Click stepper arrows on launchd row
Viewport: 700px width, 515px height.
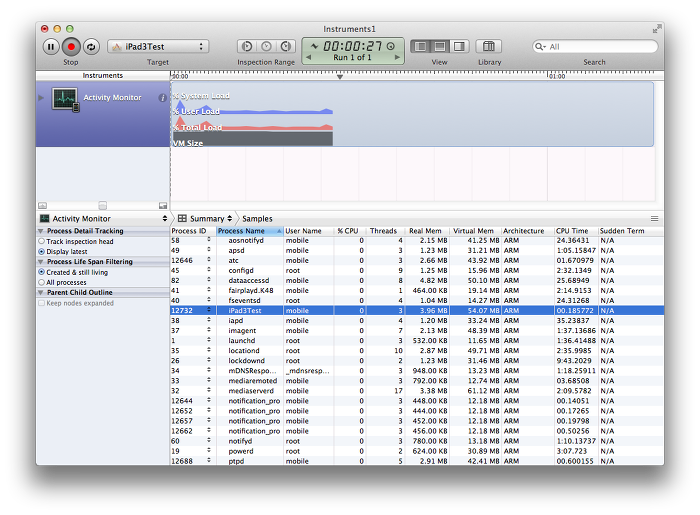pyautogui.click(x=208, y=341)
